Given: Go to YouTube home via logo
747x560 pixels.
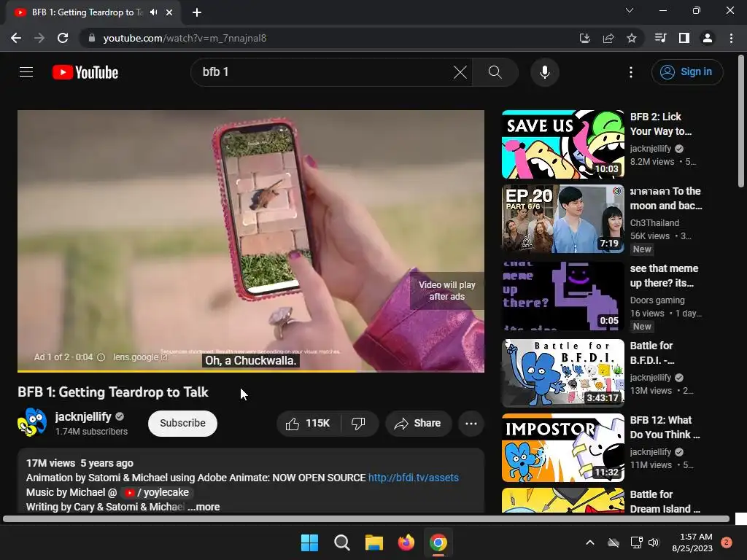Looking at the screenshot, I should (85, 72).
